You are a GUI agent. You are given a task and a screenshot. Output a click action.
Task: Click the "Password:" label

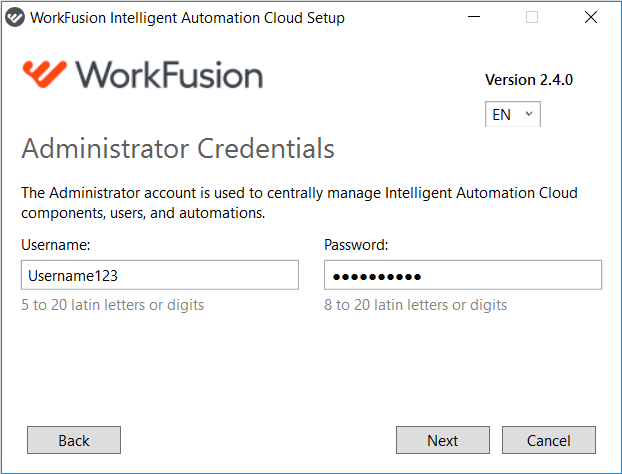pos(356,245)
